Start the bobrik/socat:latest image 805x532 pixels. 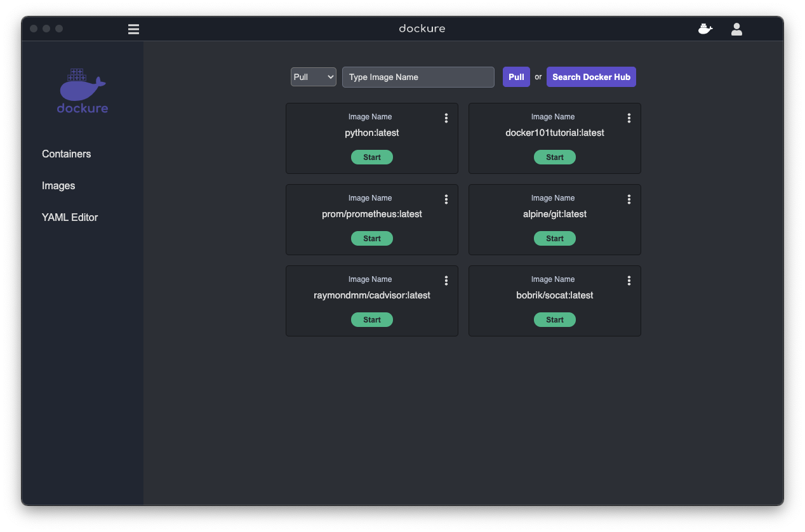pos(555,320)
